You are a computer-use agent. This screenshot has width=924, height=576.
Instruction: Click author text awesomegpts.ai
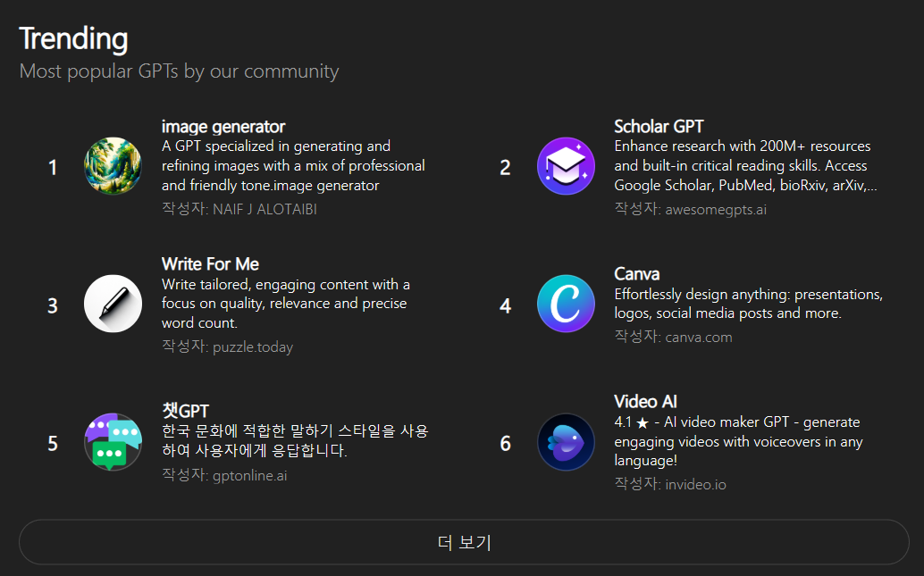pyautogui.click(x=716, y=209)
